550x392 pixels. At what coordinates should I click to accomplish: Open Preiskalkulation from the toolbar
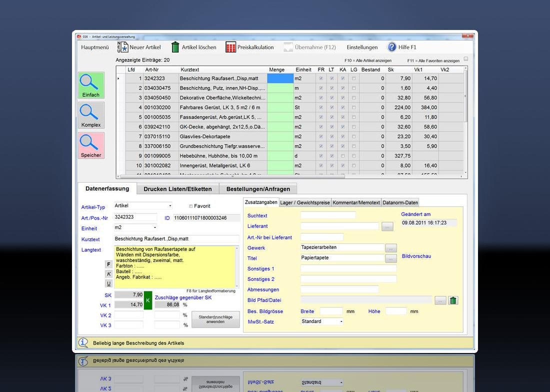coord(230,47)
